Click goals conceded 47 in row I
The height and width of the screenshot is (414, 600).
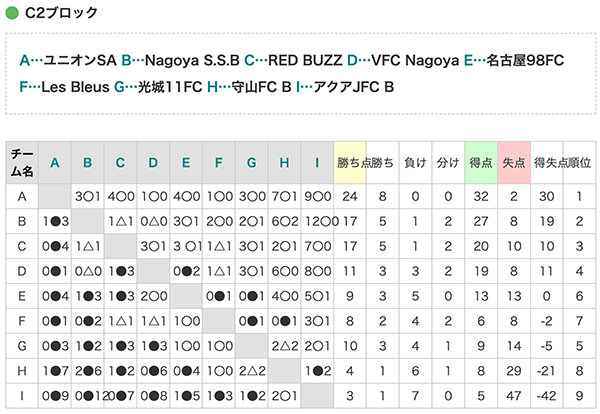[x=514, y=396]
